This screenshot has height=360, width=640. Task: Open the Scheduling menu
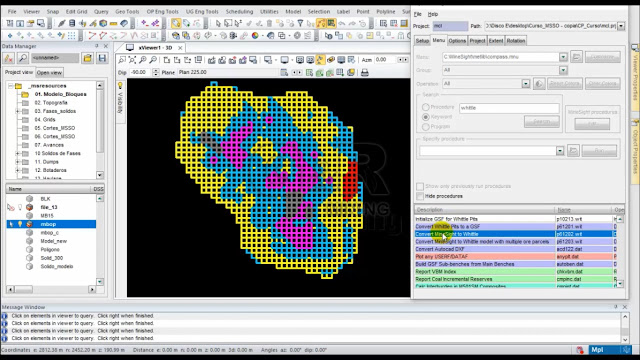(239, 11)
